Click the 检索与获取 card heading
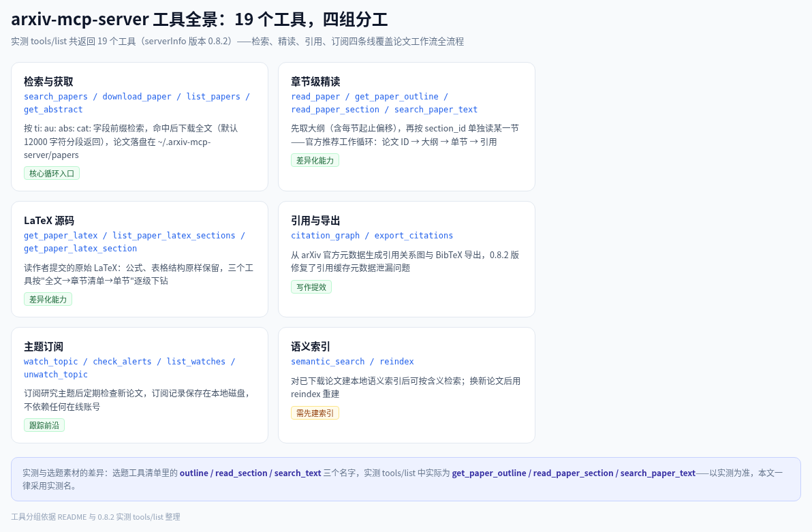The width and height of the screenshot is (812, 532). click(48, 81)
